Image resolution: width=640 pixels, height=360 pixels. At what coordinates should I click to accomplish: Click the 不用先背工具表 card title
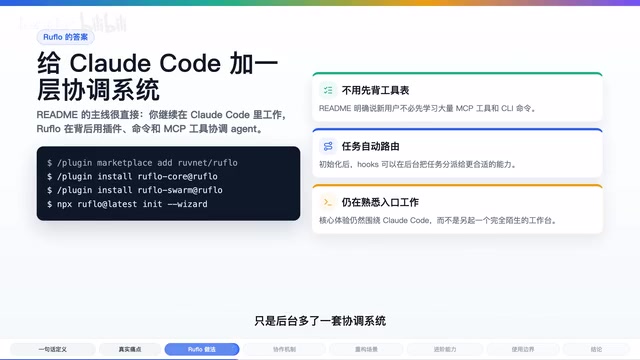[x=375, y=90]
